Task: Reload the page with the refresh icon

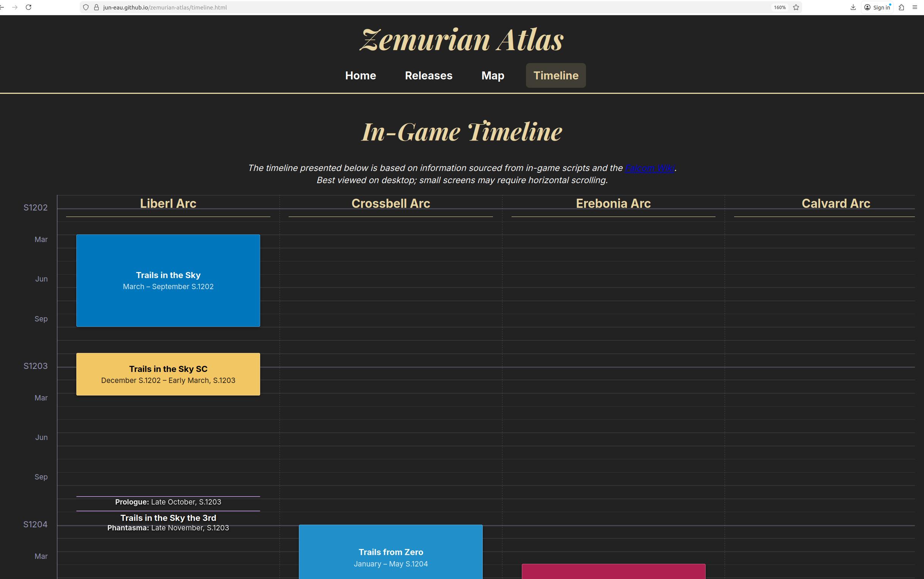Action: pyautogui.click(x=28, y=7)
